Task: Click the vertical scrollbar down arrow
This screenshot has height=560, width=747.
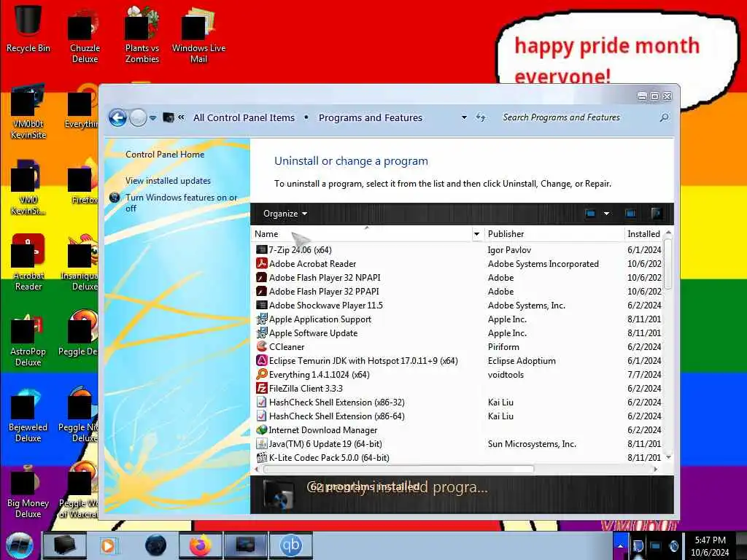Action: click(668, 457)
